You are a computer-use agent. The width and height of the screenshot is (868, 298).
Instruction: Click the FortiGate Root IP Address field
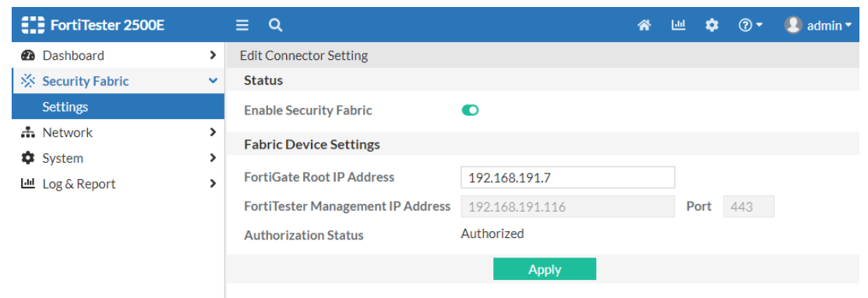tap(567, 177)
